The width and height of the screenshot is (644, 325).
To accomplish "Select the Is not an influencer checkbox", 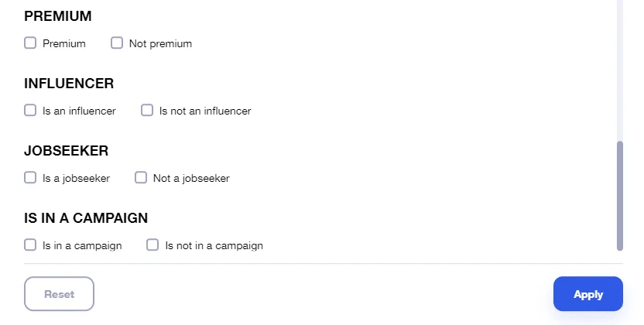I will (x=147, y=110).
